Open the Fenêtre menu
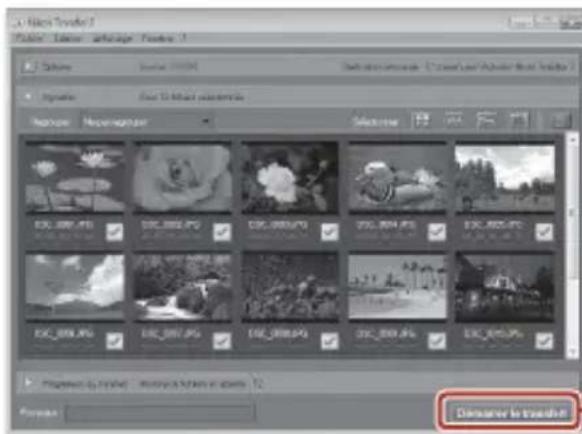This screenshot has width=582, height=434. point(158,38)
